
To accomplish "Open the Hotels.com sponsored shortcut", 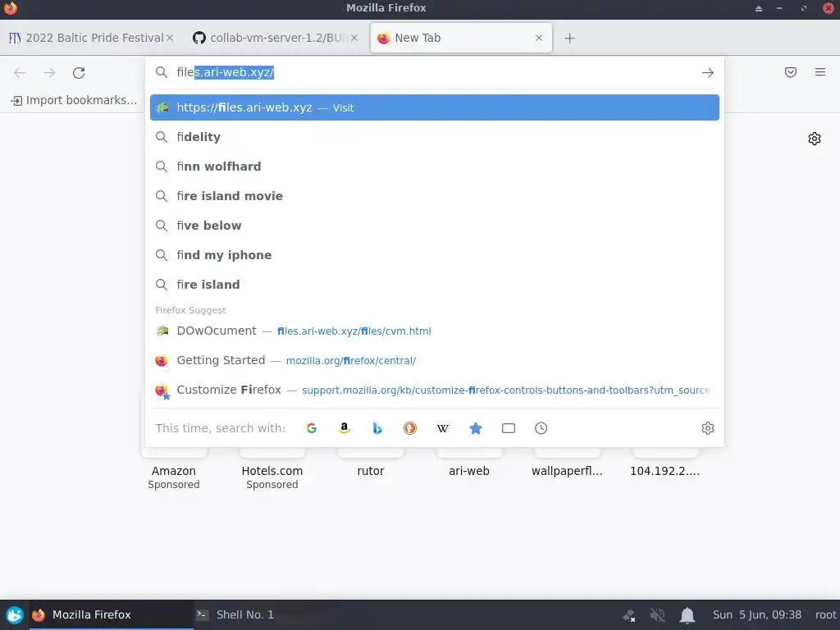I will (x=272, y=471).
